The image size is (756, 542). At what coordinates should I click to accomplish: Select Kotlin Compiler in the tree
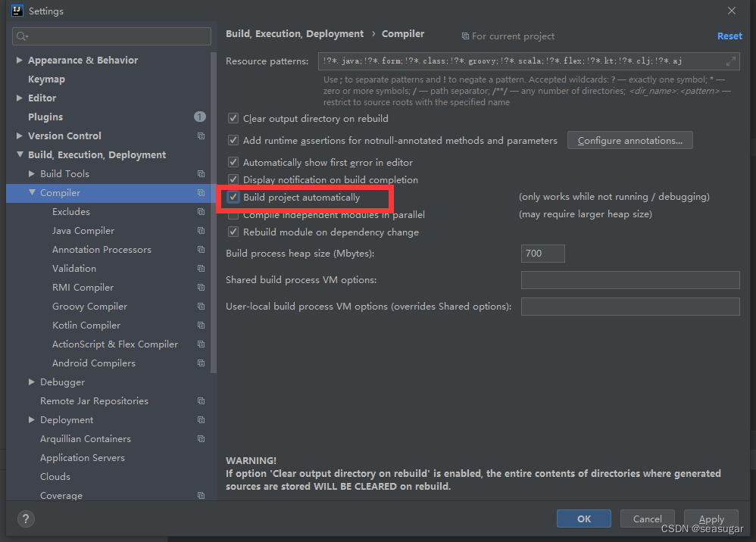[x=86, y=326]
